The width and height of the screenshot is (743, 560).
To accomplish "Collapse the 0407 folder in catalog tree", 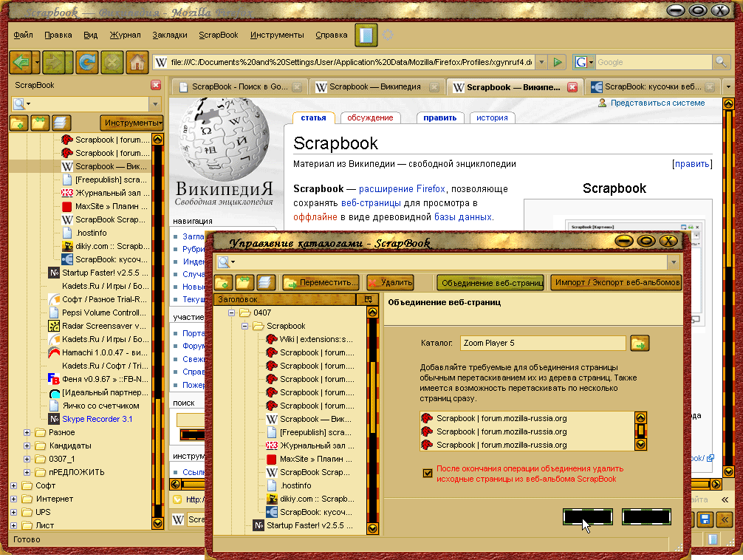I will (232, 313).
